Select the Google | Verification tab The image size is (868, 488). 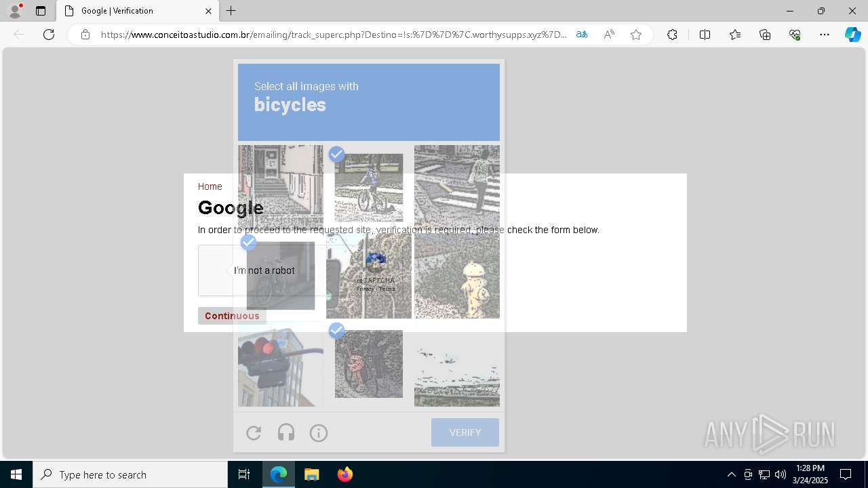point(139,11)
